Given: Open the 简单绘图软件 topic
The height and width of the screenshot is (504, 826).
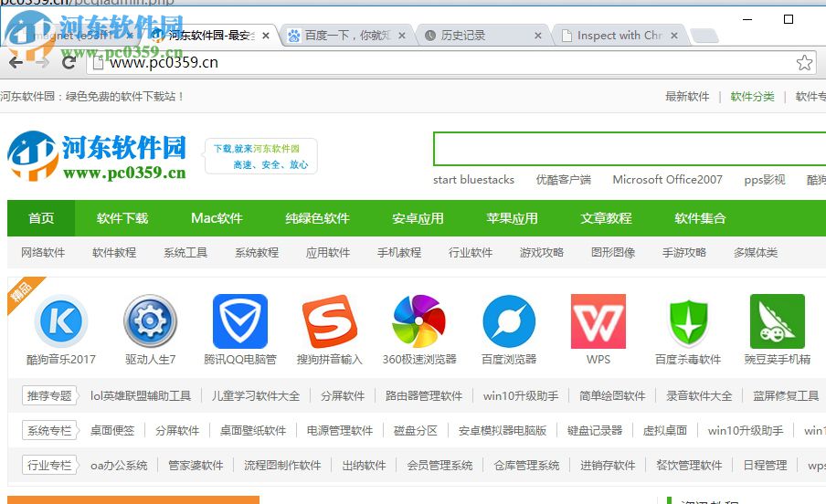Looking at the screenshot, I should 612,395.
